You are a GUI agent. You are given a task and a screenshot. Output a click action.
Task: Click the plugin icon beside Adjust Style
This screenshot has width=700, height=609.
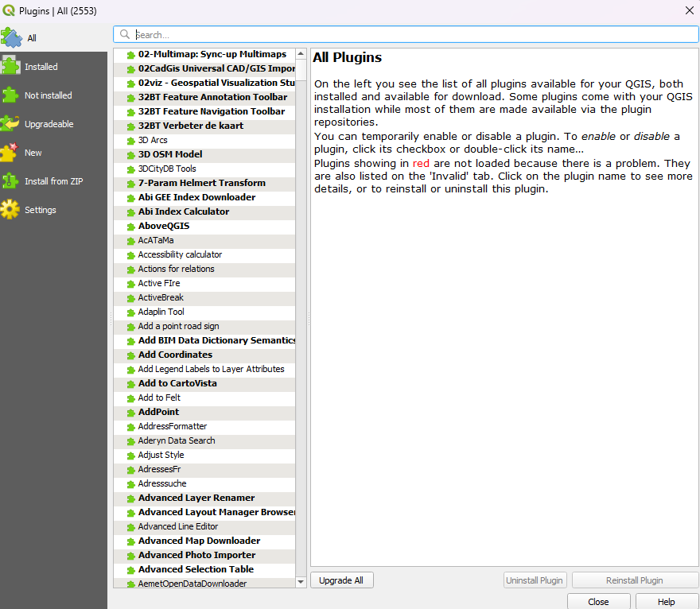coord(130,456)
